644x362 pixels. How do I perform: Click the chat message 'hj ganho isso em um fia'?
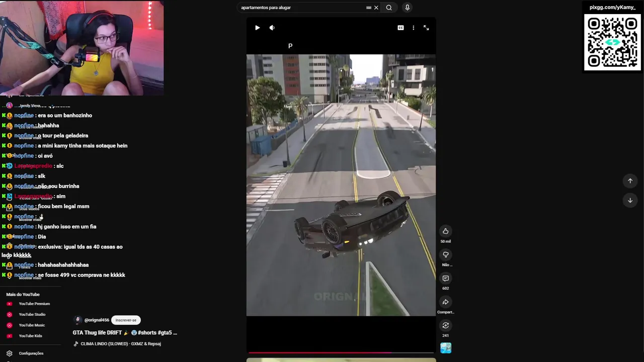click(x=67, y=227)
